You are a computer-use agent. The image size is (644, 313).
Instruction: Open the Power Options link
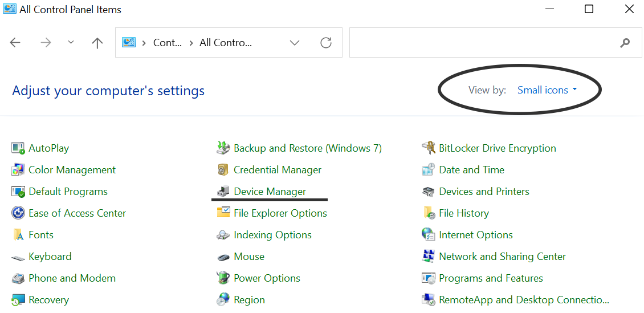pos(267,278)
